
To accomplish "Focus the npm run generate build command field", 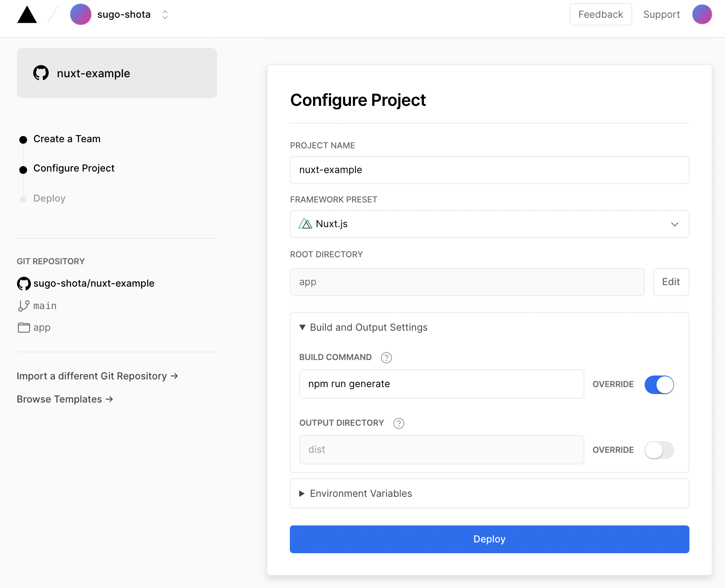I will (x=441, y=384).
